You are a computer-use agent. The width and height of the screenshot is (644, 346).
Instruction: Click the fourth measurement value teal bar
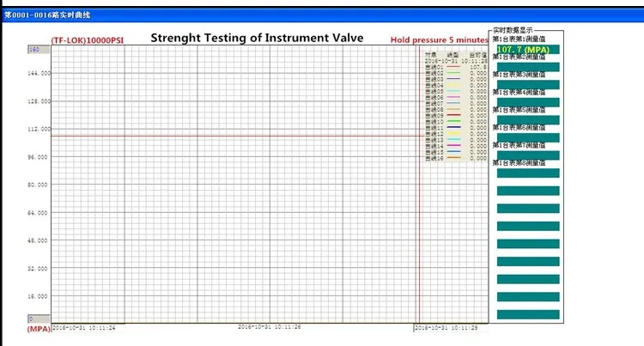tap(527, 102)
